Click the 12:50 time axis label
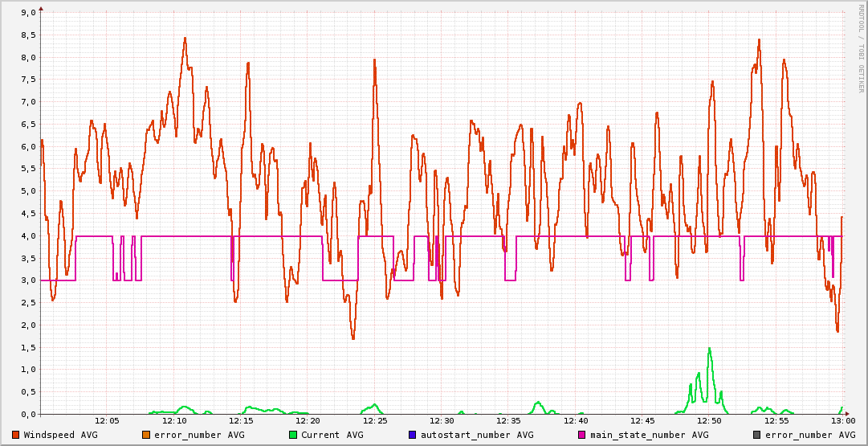Viewport: 868px width, 446px height. (709, 420)
